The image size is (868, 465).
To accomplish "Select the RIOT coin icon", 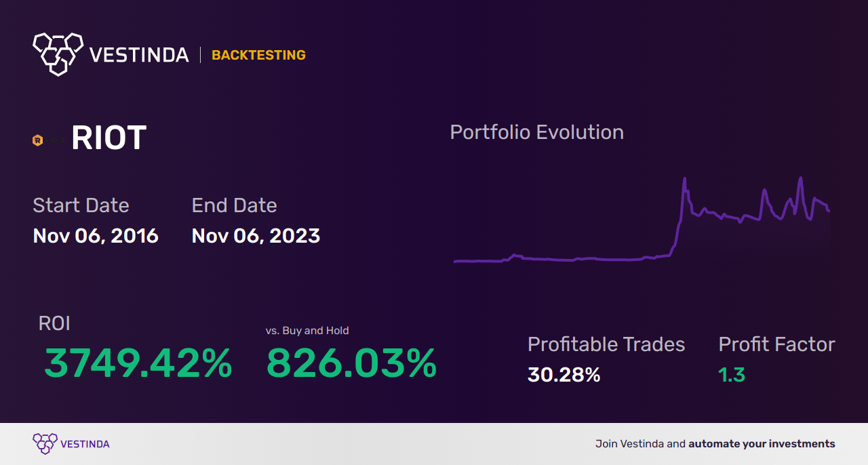I will 37,140.
